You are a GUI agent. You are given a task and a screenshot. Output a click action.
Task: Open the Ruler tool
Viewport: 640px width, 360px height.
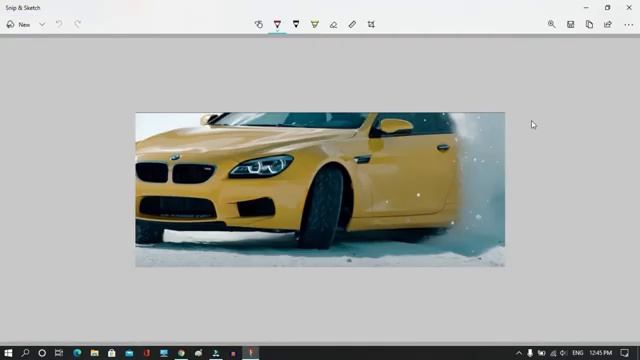pyautogui.click(x=352, y=24)
